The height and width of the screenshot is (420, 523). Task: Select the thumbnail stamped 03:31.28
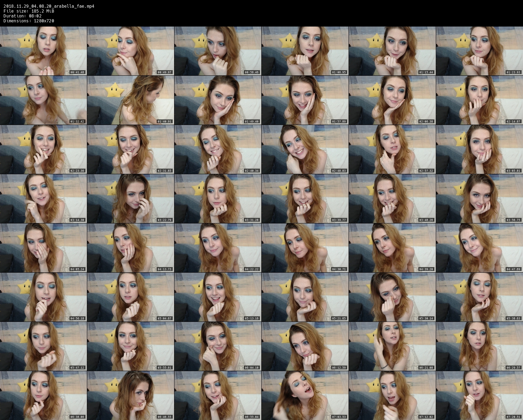[218, 199]
